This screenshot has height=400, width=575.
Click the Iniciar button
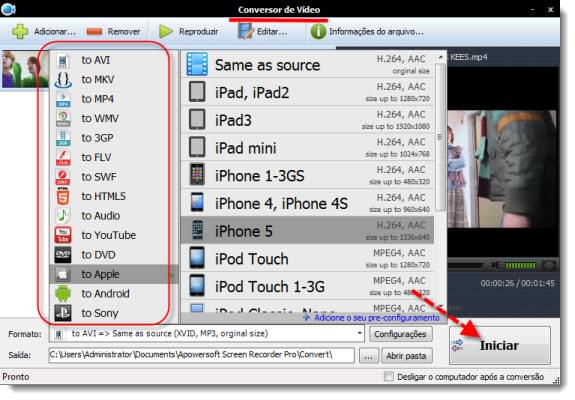click(499, 345)
